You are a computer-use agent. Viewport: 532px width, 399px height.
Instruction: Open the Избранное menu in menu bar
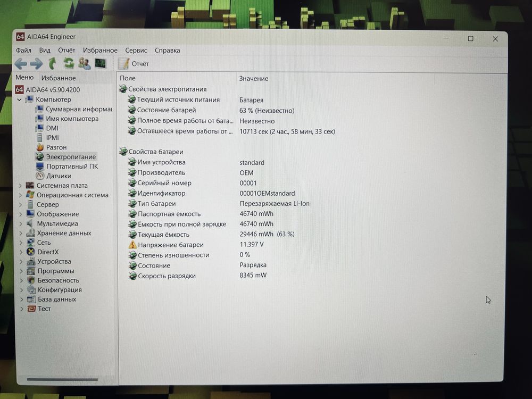coord(100,50)
